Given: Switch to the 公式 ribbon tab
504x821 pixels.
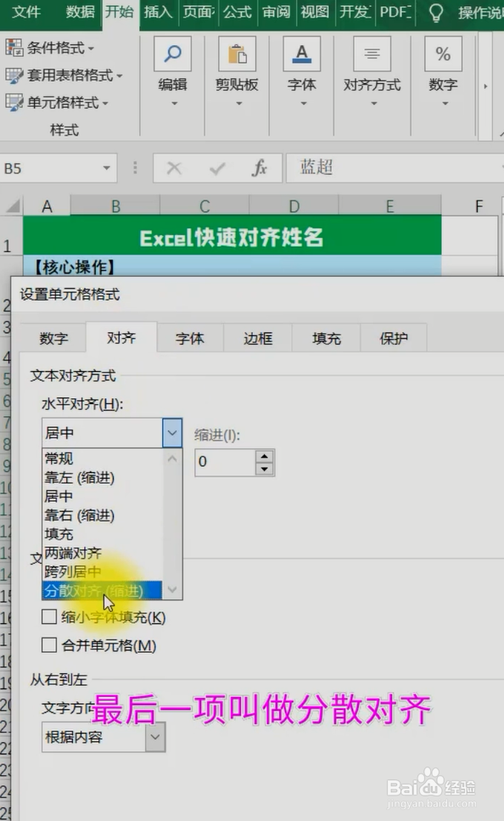Looking at the screenshot, I should pyautogui.click(x=237, y=12).
